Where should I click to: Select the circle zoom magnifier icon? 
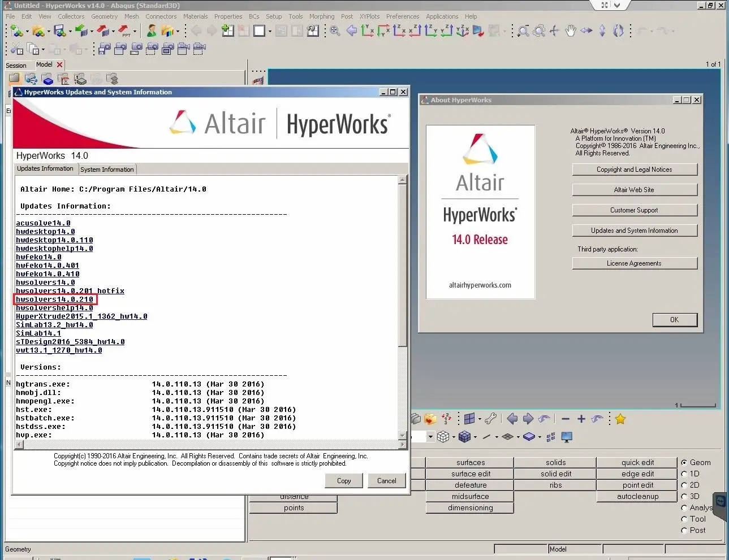(x=539, y=31)
